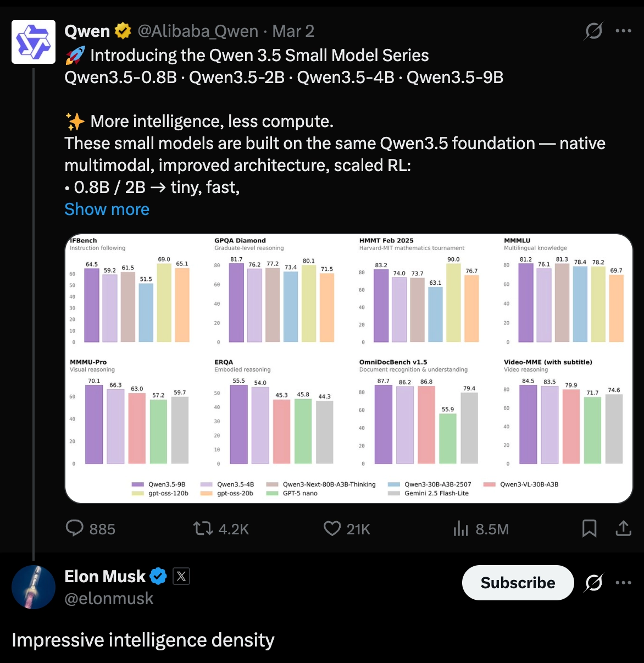Screen dimensions: 644x663
Task: Share the Qwen tweet via the upload icon
Action: click(623, 529)
